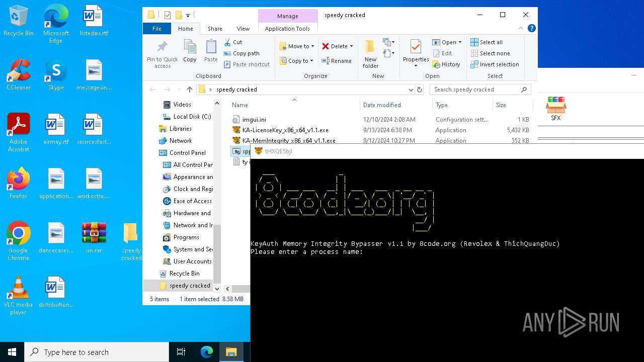The image size is (644, 362).
Task: Click File Explorer on the taskbar
Action: 231,352
